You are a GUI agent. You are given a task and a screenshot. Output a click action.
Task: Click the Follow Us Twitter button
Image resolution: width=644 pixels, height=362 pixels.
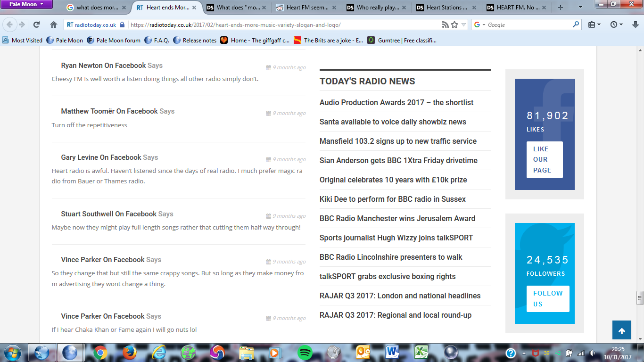[548, 298]
